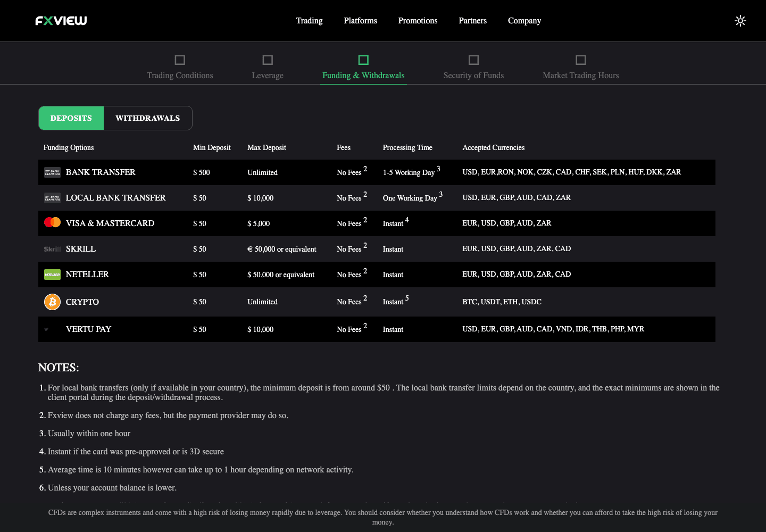Click the Fxview logo

pyautogui.click(x=61, y=21)
